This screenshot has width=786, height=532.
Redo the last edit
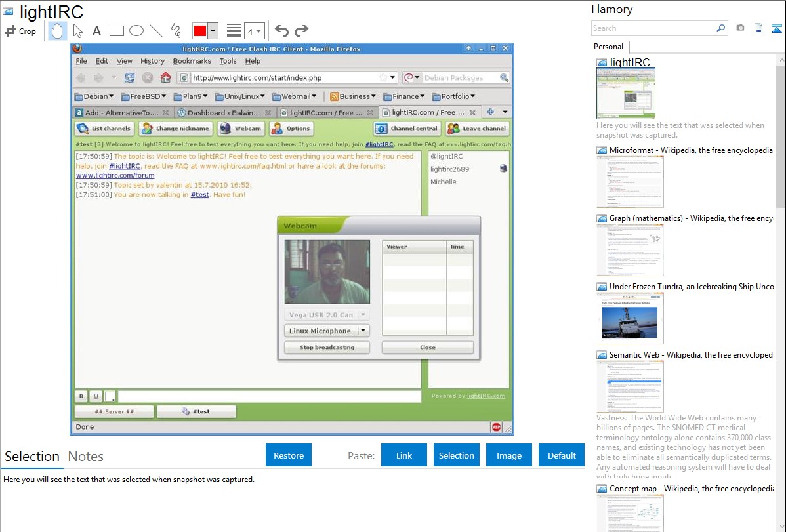[x=301, y=31]
